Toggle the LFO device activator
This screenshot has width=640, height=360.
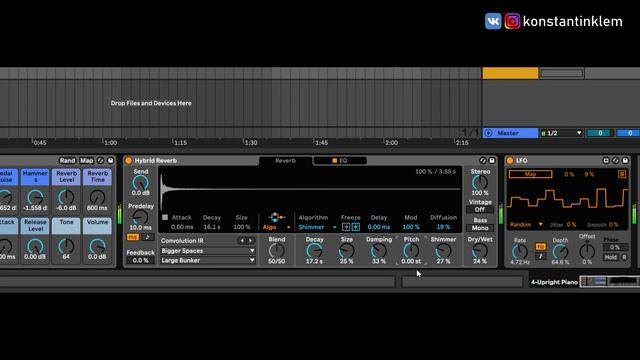[510, 161]
